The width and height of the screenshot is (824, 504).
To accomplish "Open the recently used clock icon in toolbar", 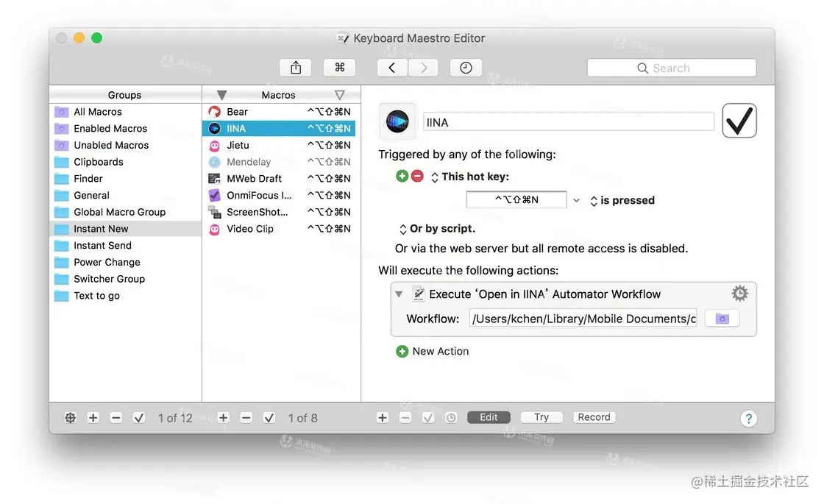I will click(x=466, y=68).
